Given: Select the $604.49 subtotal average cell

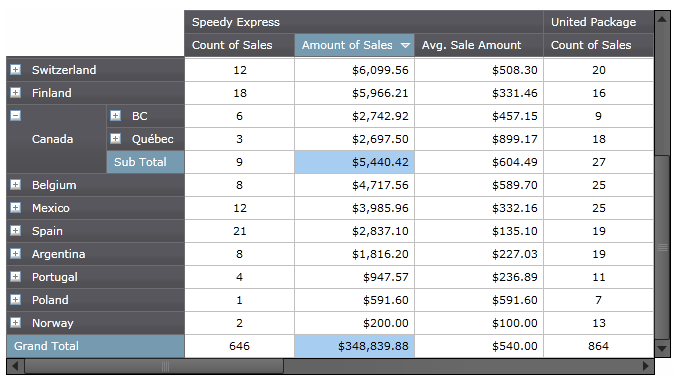Looking at the screenshot, I should coord(479,162).
